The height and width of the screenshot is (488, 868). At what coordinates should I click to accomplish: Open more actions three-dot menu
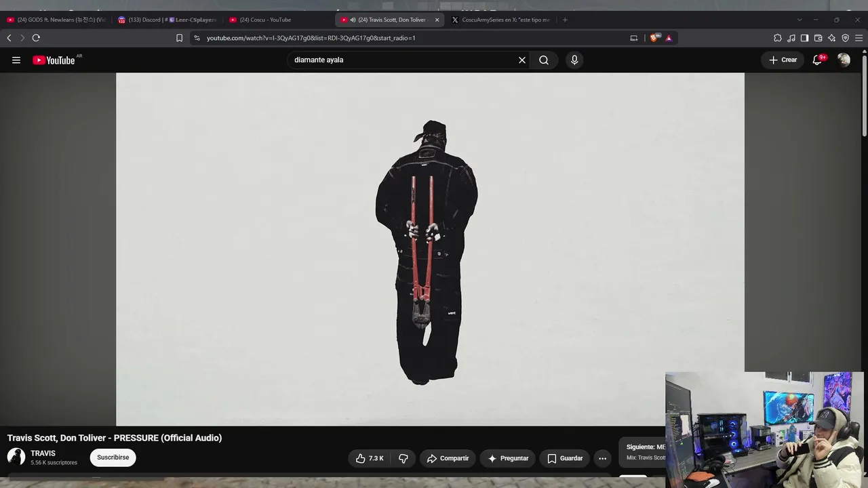click(602, 459)
